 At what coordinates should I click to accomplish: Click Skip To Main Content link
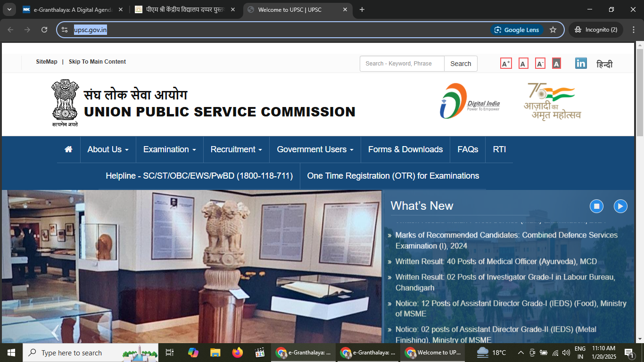[x=97, y=62]
